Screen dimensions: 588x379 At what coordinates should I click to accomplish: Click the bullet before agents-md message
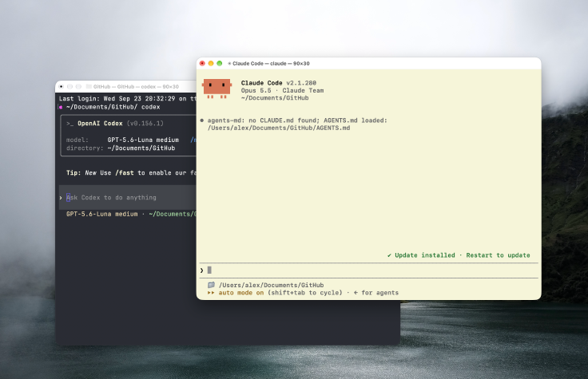pos(202,120)
